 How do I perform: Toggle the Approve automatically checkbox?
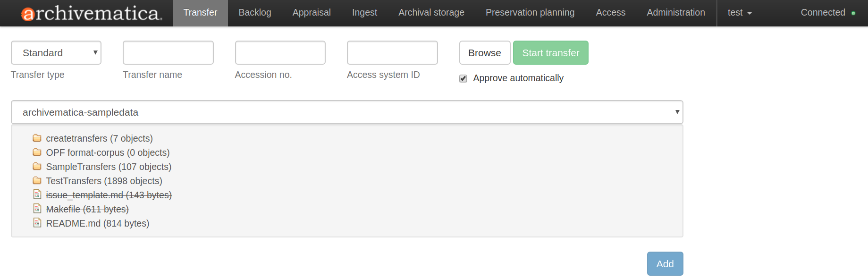[x=463, y=78]
